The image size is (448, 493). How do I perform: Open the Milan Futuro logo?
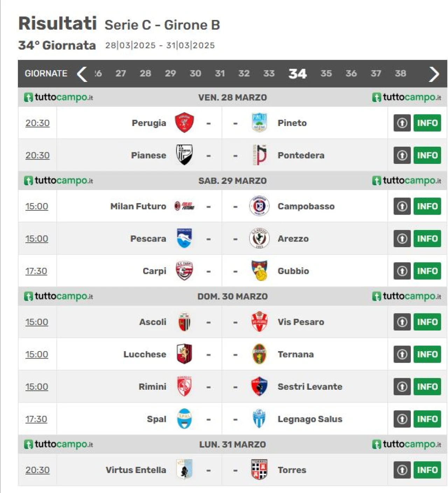point(184,206)
